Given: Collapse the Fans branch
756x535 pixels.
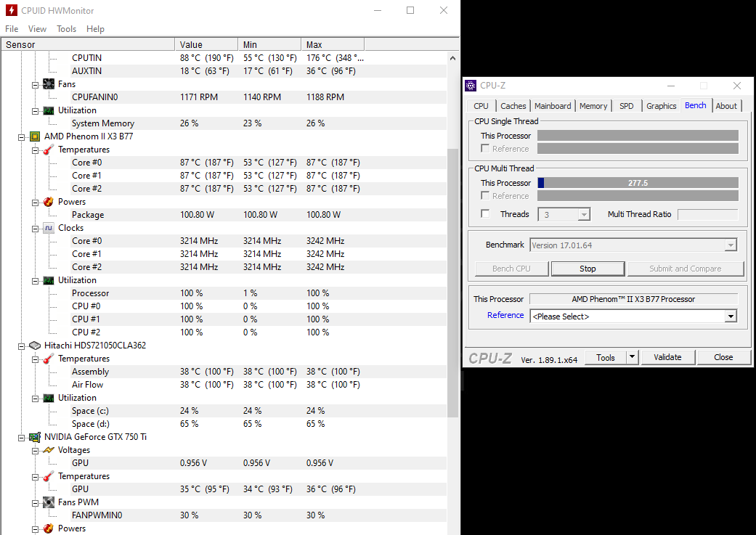Looking at the screenshot, I should [35, 86].
